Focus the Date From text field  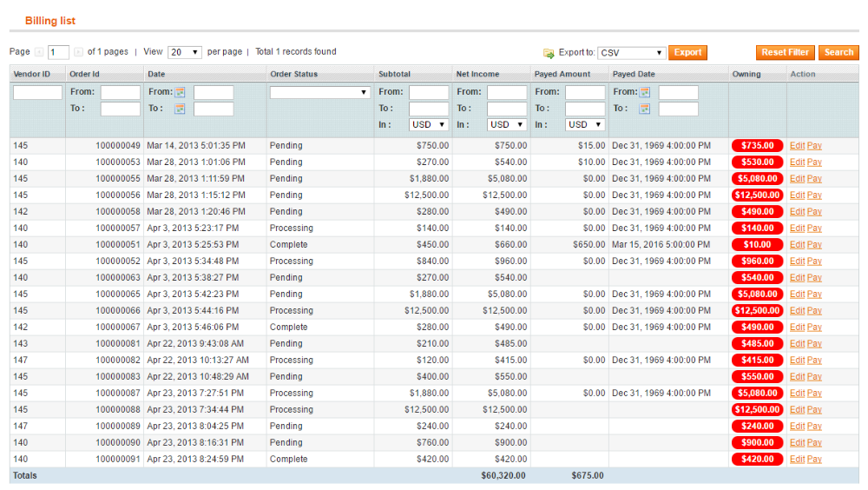click(x=214, y=93)
